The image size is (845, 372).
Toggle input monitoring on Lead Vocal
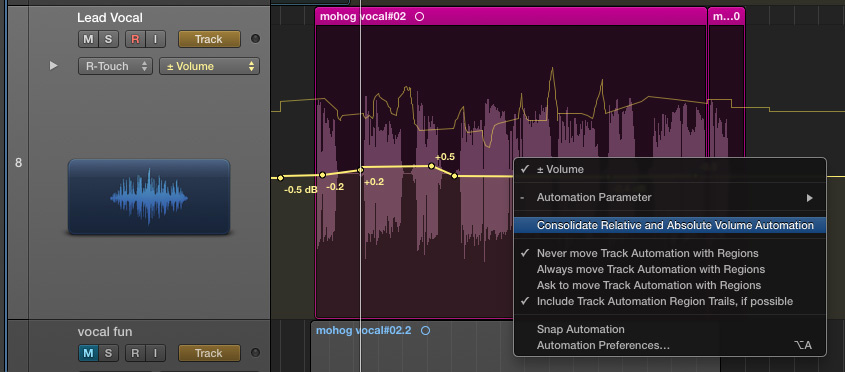(155, 39)
